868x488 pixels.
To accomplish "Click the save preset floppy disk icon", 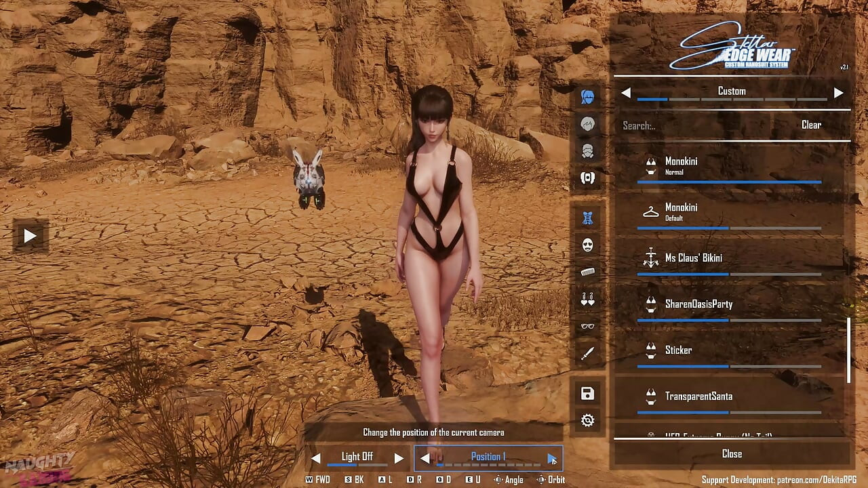I will (587, 393).
